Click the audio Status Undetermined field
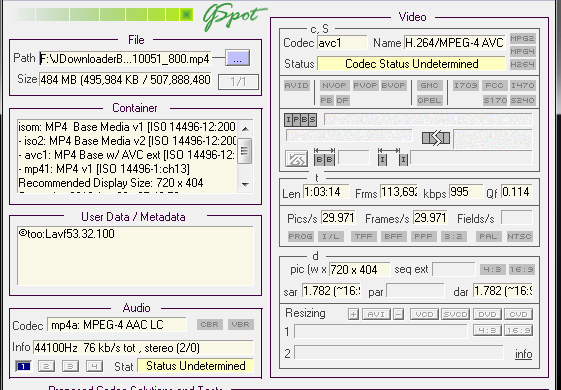561x390 pixels. (195, 366)
